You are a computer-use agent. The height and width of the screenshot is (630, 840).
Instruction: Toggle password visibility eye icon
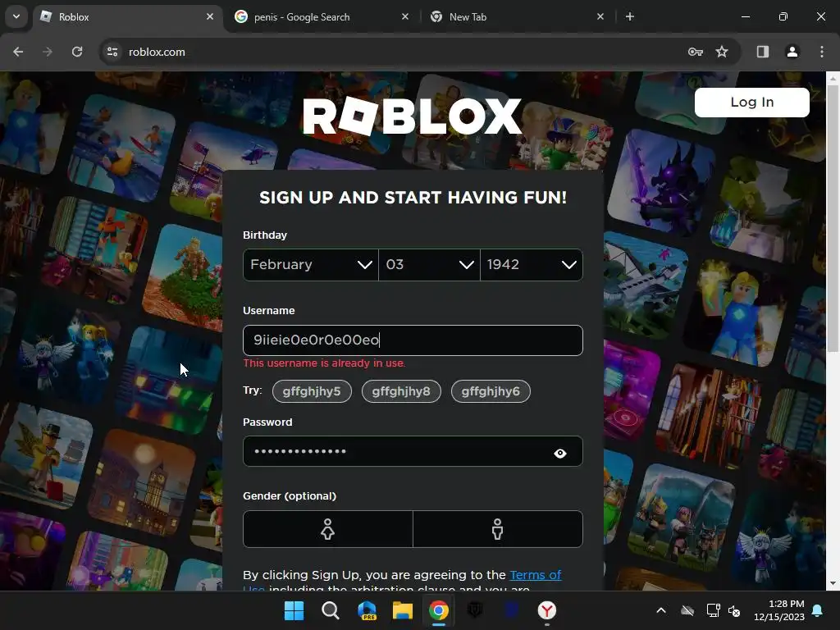pyautogui.click(x=559, y=453)
